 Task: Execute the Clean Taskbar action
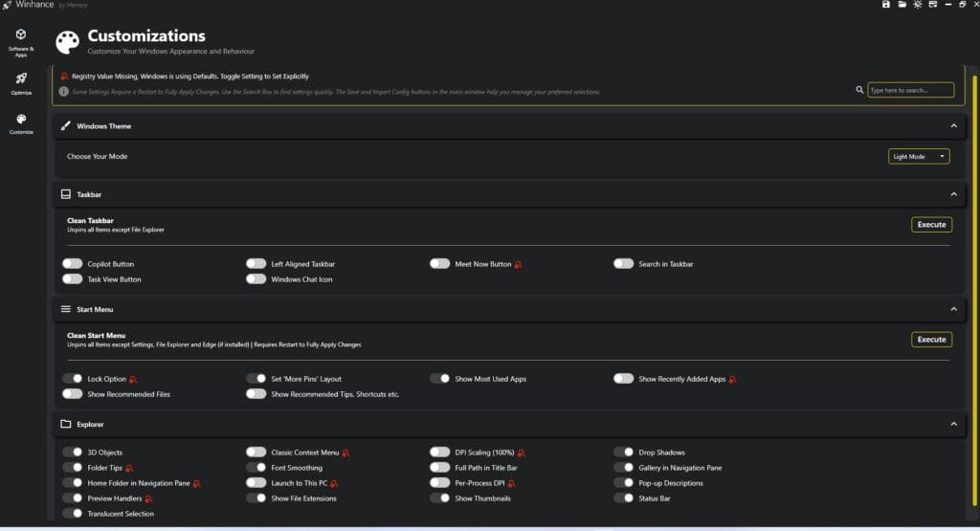click(930, 225)
